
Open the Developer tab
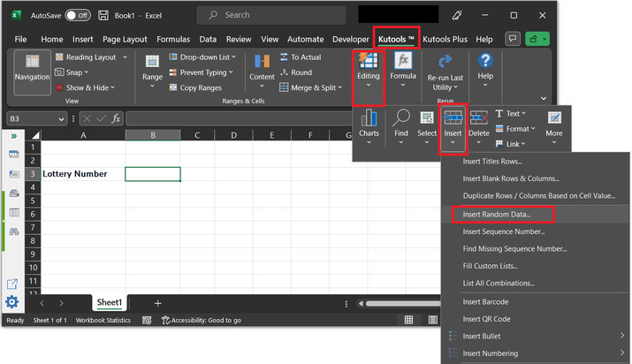point(351,39)
